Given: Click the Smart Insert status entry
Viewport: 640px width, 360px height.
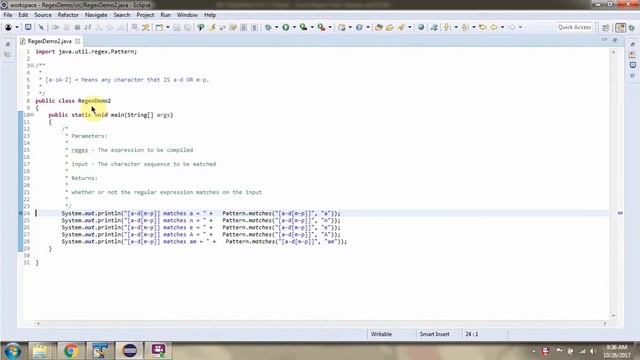Looking at the screenshot, I should pos(434,334).
